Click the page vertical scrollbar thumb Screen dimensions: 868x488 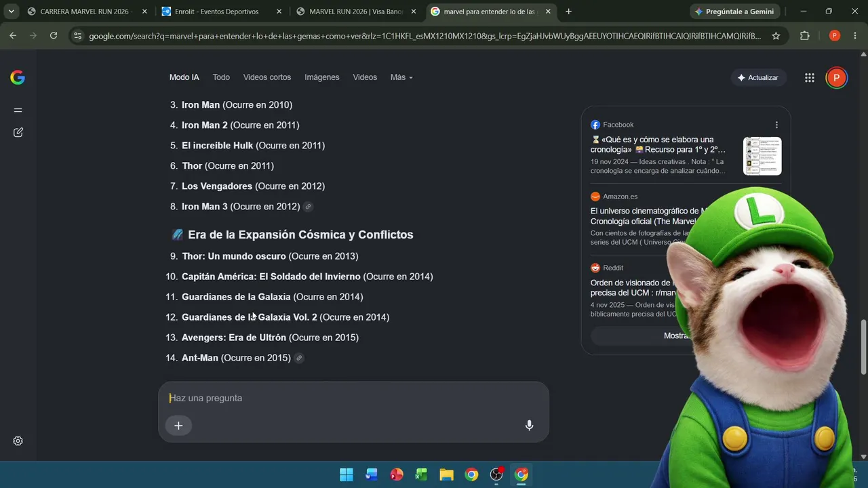(863, 346)
